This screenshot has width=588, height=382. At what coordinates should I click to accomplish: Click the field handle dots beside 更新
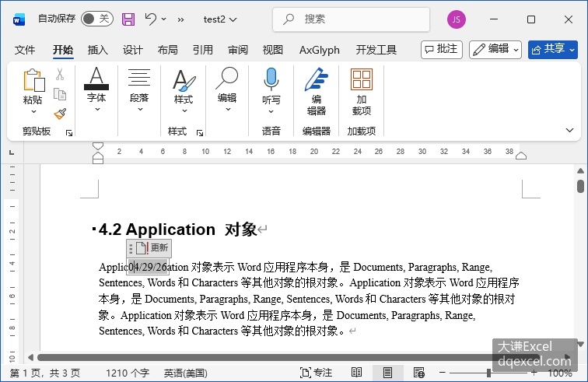(131, 248)
